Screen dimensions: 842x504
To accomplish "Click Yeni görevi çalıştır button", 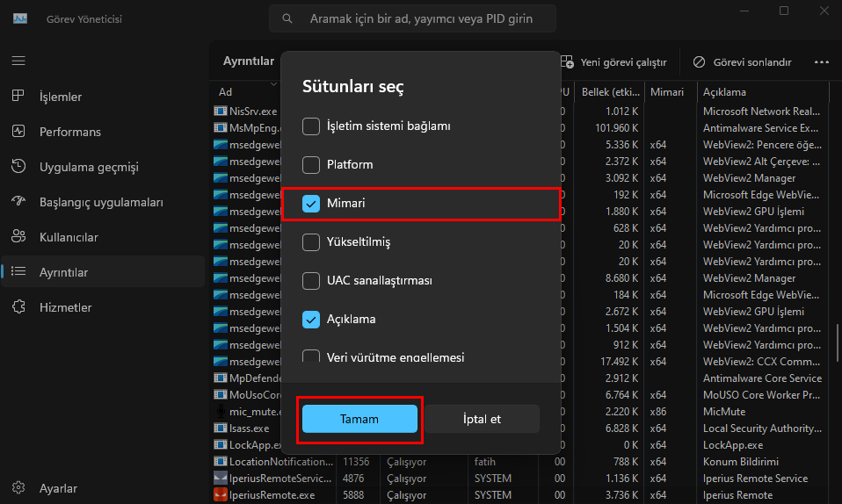I will coord(613,62).
